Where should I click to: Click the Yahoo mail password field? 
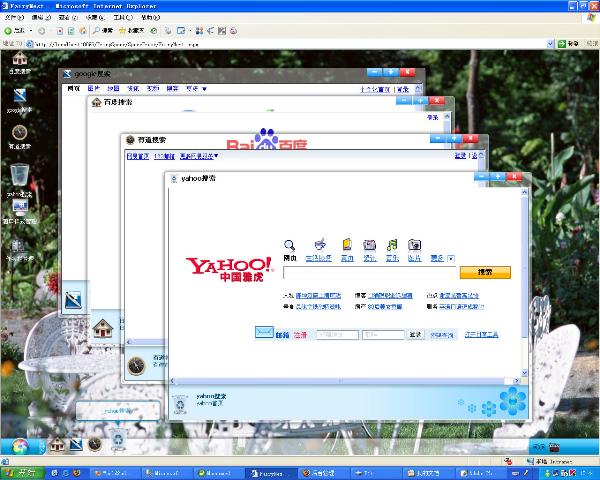coord(383,335)
